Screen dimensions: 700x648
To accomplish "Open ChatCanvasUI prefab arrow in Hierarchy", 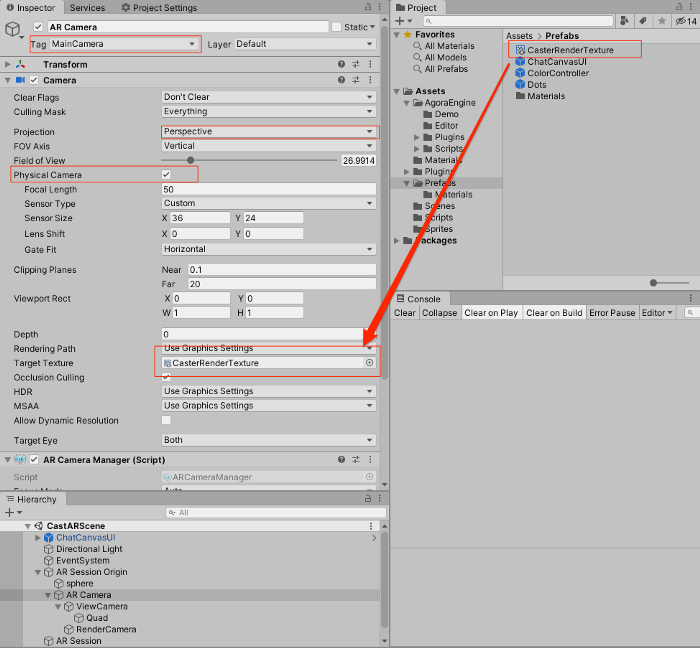I will pyautogui.click(x=374, y=538).
